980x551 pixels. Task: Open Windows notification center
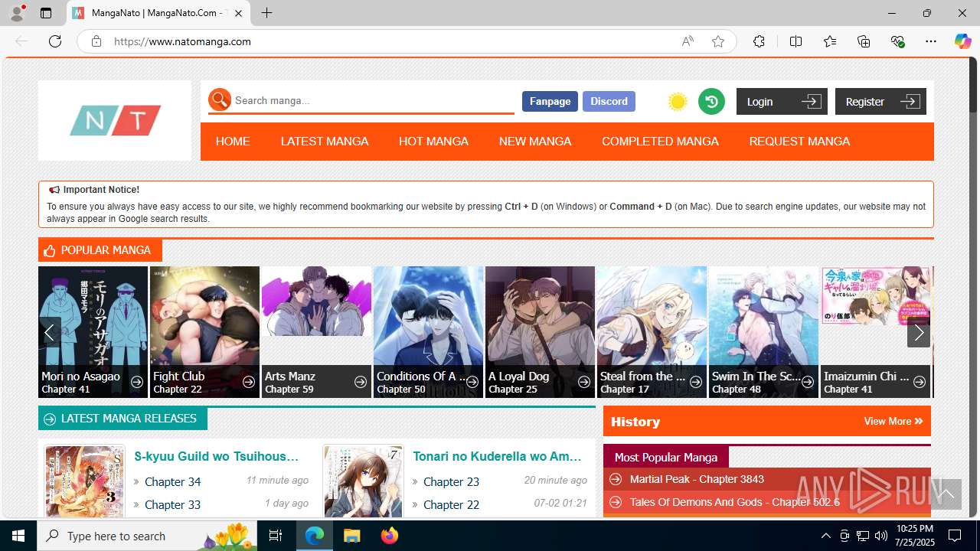pyautogui.click(x=955, y=536)
